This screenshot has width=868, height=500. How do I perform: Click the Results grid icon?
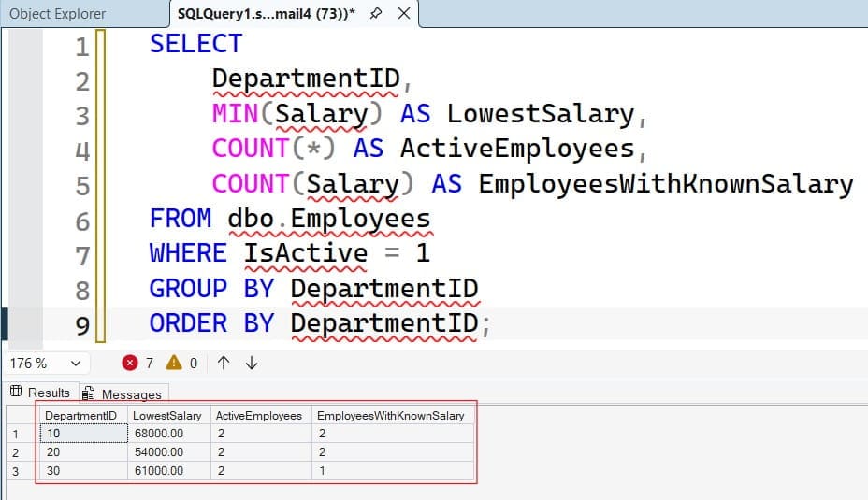pos(16,392)
